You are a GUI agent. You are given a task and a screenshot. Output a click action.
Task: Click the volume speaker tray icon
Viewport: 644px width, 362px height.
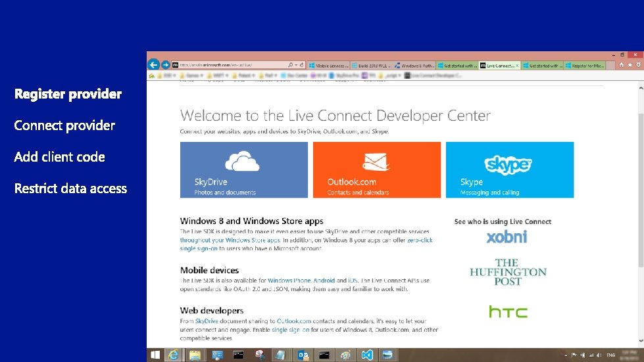pyautogui.click(x=599, y=355)
